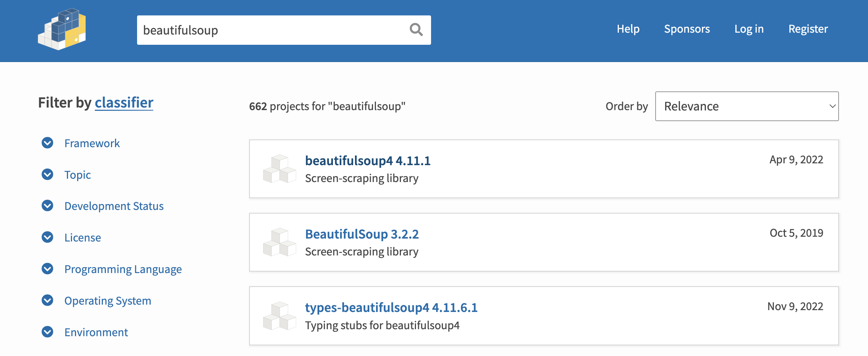The image size is (868, 356).
Task: Open the Sponsors page link
Action: 687,29
